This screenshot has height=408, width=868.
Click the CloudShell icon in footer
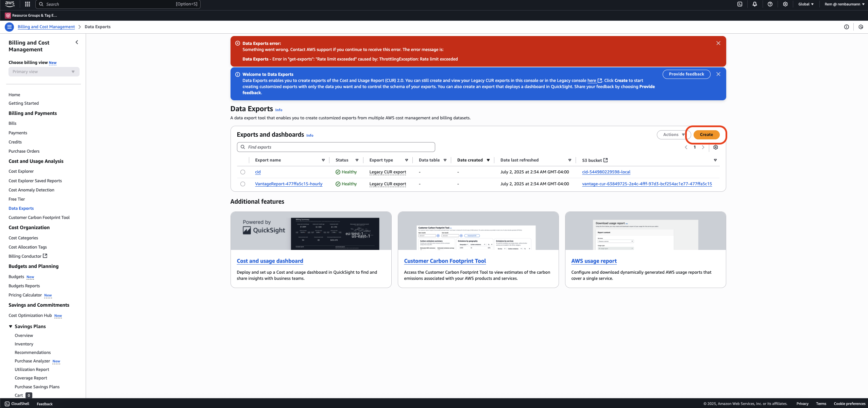coord(7,404)
